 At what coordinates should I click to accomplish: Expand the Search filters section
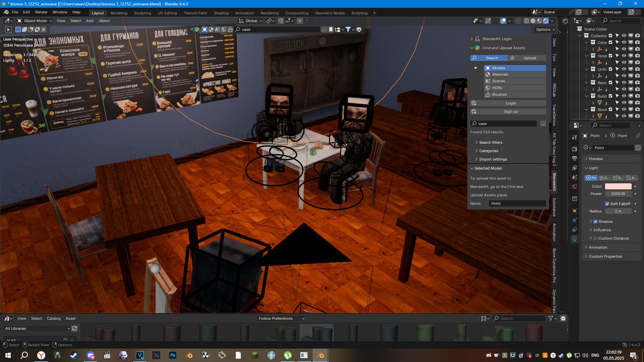coord(490,142)
